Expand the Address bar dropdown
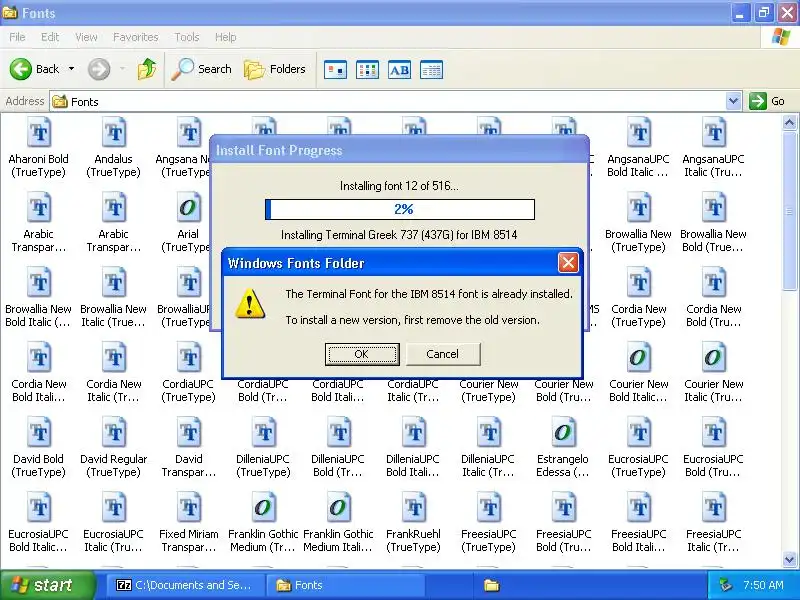 (733, 101)
